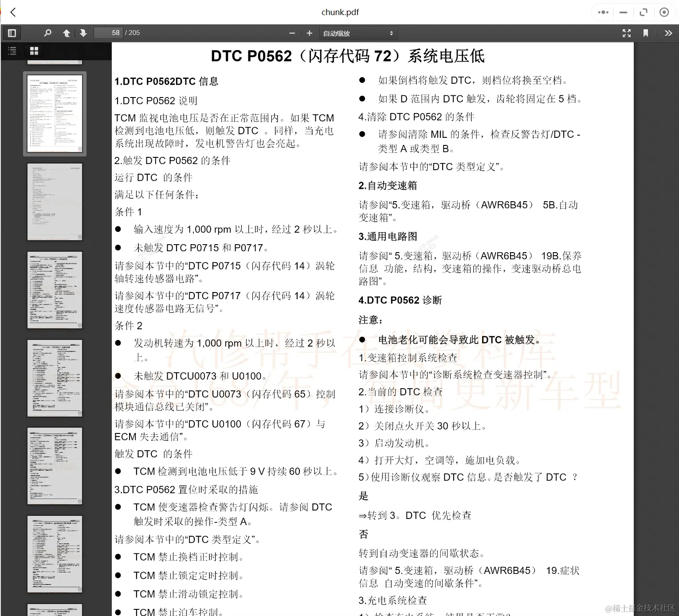Image resolution: width=679 pixels, height=616 pixels.
Task: Bookmark the current view
Action: coord(646,33)
